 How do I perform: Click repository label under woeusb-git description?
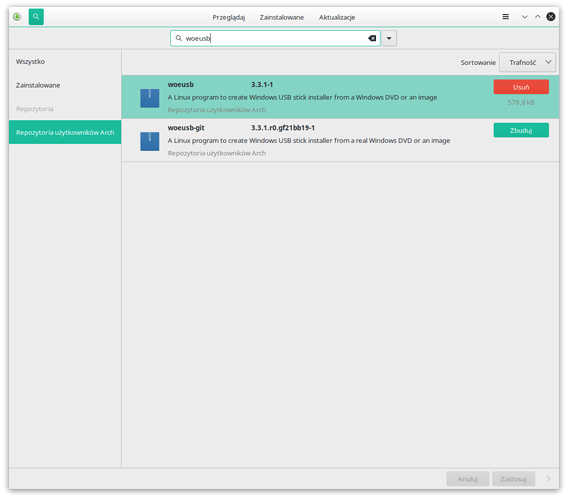point(217,153)
